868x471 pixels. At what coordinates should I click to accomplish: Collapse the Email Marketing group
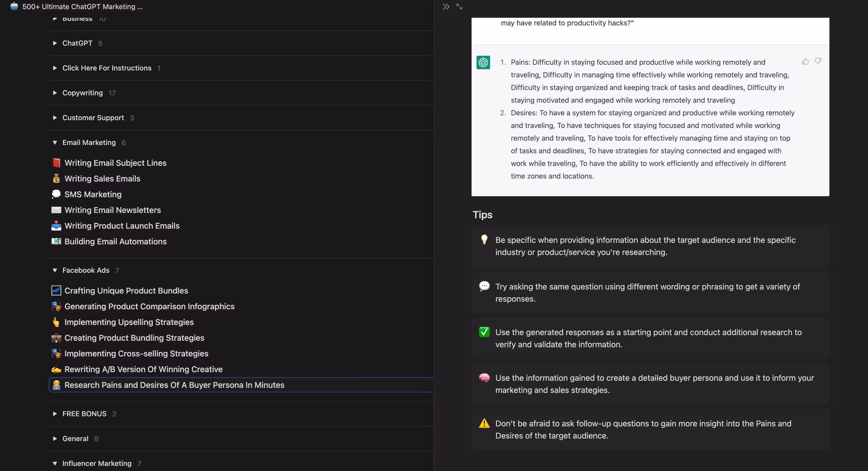point(55,143)
